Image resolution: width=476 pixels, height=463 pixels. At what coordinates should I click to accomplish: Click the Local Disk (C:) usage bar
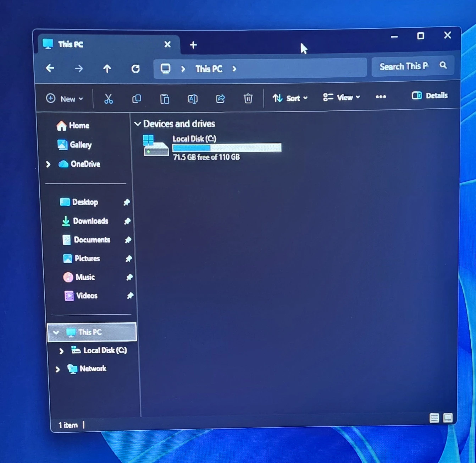click(227, 148)
